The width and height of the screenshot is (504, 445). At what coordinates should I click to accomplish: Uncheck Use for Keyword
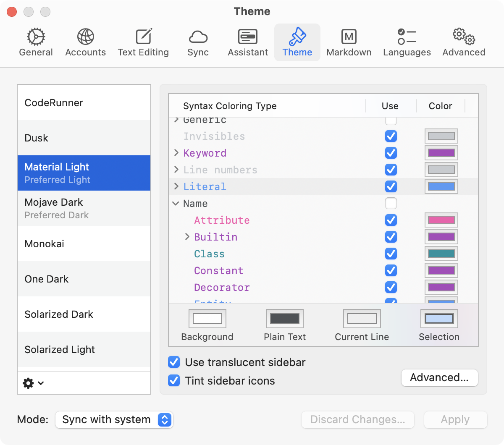tap(391, 153)
